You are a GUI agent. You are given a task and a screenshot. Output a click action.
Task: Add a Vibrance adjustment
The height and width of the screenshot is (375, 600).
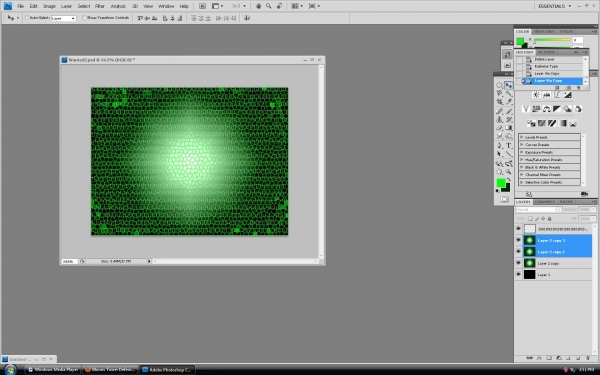pyautogui.click(x=526, y=109)
